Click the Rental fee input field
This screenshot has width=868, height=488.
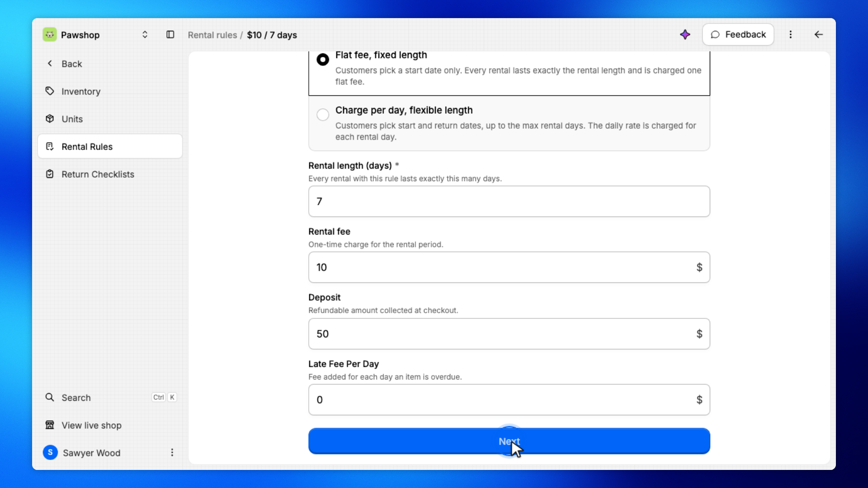coord(509,267)
